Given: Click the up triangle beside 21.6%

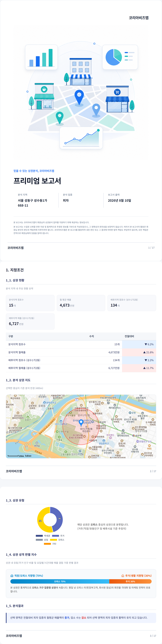Looking at the screenshot, I should (x=144, y=352).
